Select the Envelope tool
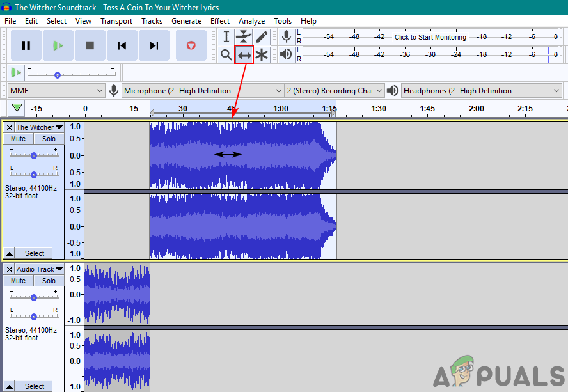 click(244, 36)
